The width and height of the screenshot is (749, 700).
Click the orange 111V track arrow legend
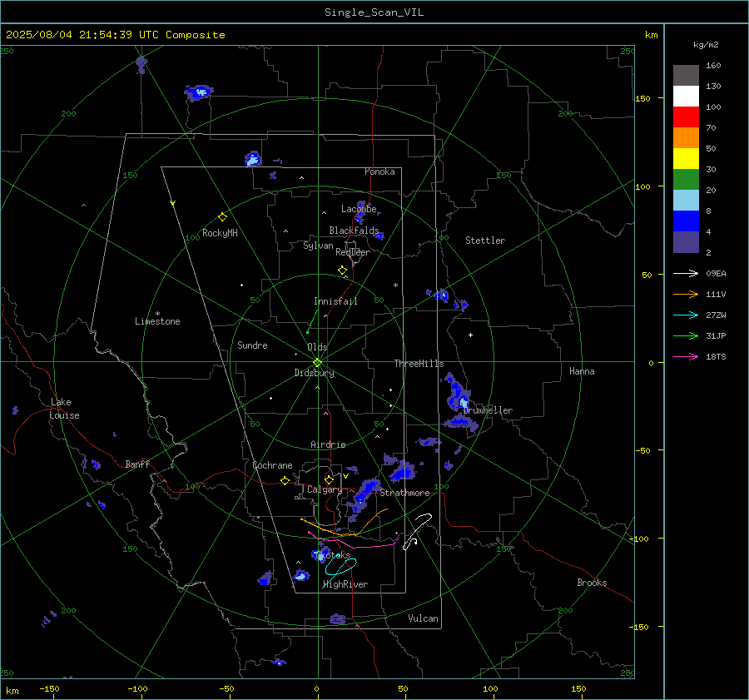tap(686, 295)
